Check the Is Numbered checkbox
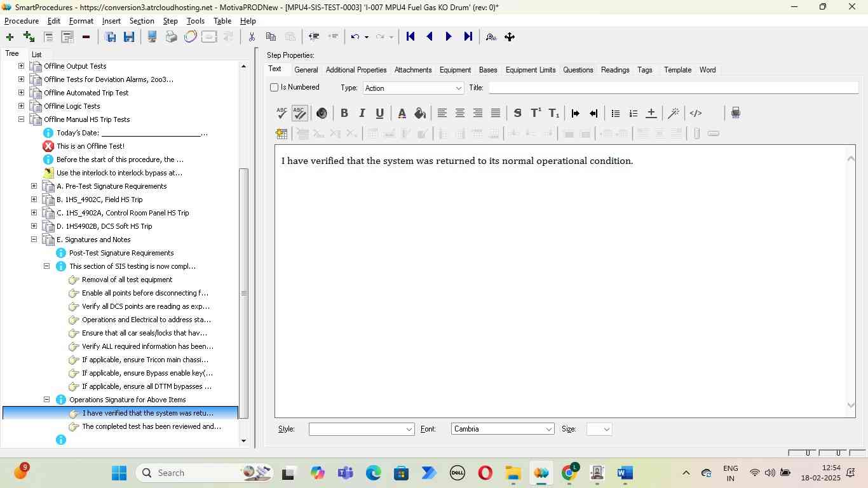This screenshot has width=868, height=488. 275,87
